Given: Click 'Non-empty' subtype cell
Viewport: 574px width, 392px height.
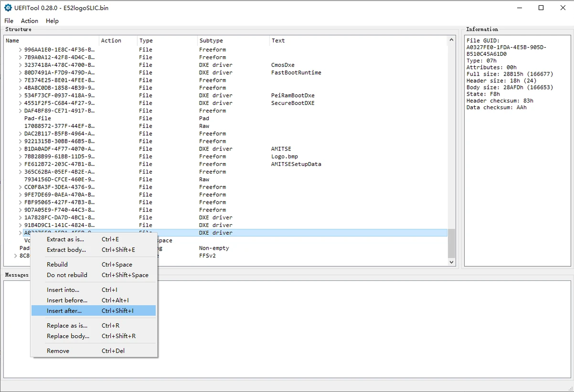Looking at the screenshot, I should pos(214,248).
